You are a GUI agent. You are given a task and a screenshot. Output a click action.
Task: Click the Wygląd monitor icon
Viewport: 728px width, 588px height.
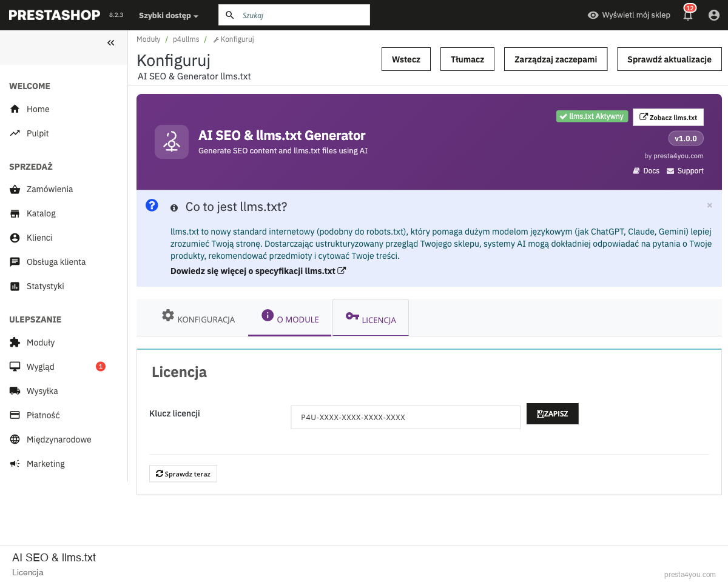pyautogui.click(x=15, y=367)
